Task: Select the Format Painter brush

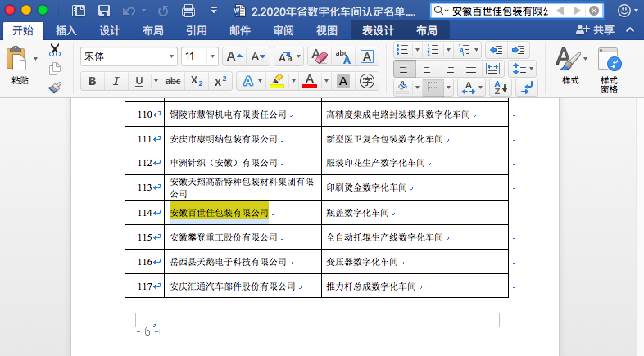Action: click(x=55, y=87)
